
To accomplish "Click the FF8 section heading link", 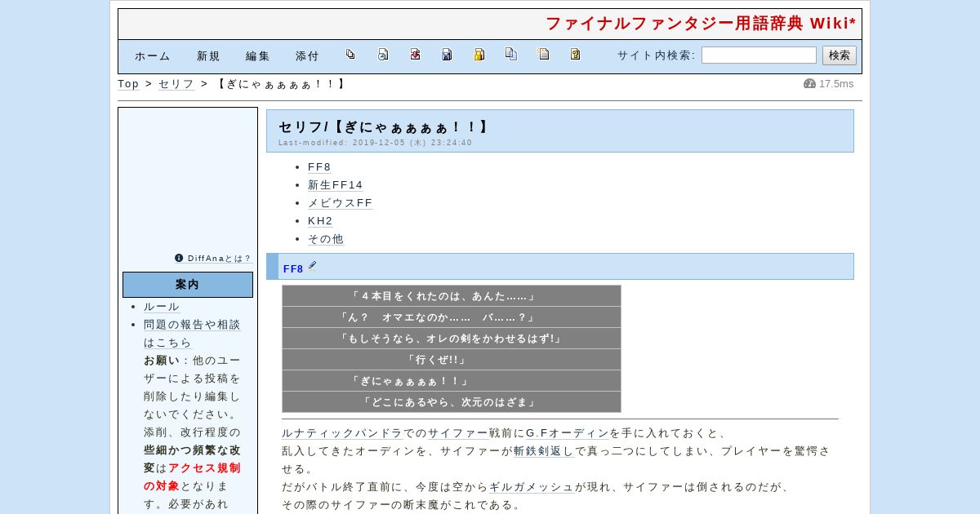I will point(293,268).
